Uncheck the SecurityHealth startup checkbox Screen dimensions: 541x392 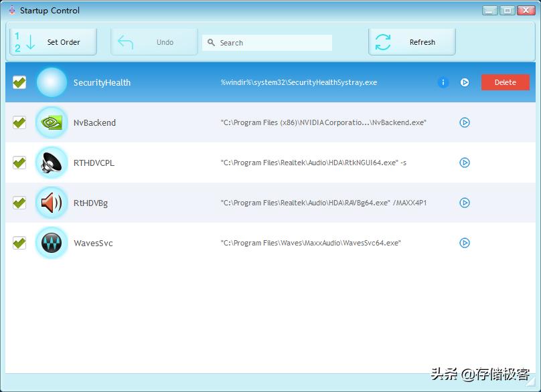point(19,82)
